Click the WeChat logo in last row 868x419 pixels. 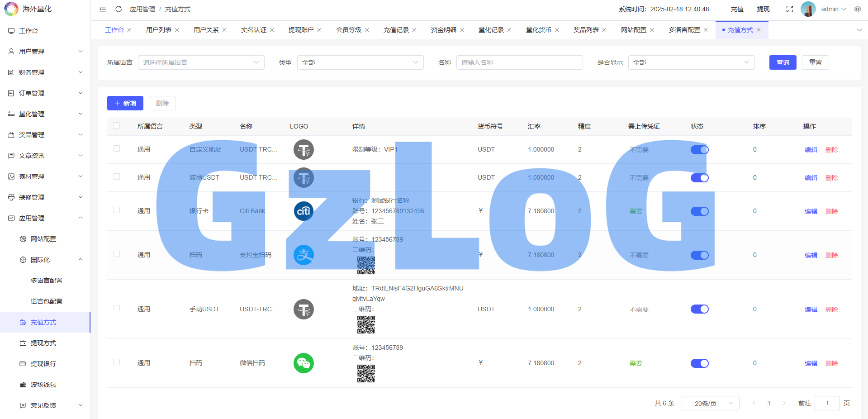(x=304, y=363)
